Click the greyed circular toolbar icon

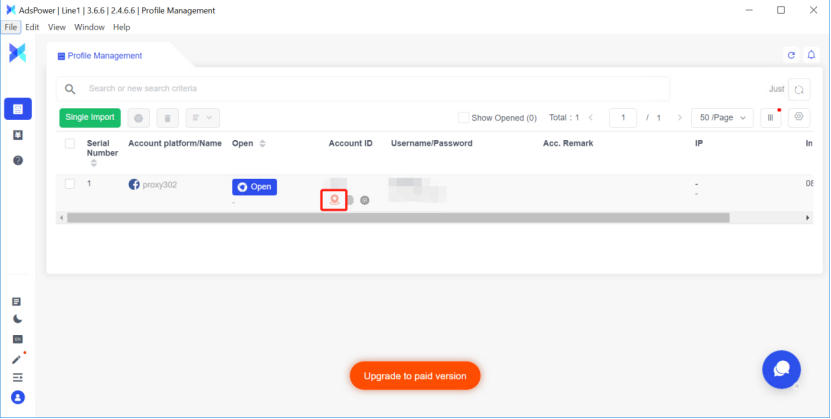[138, 118]
